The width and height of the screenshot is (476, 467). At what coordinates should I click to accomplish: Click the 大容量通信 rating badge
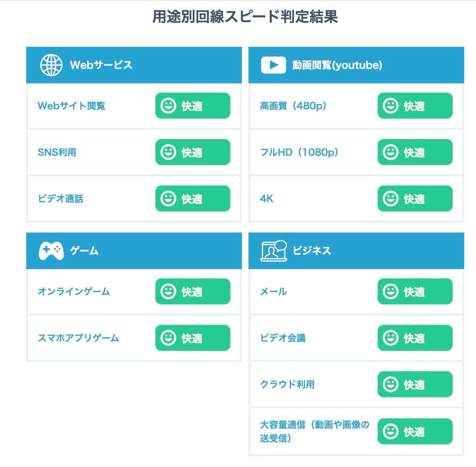pos(414,431)
